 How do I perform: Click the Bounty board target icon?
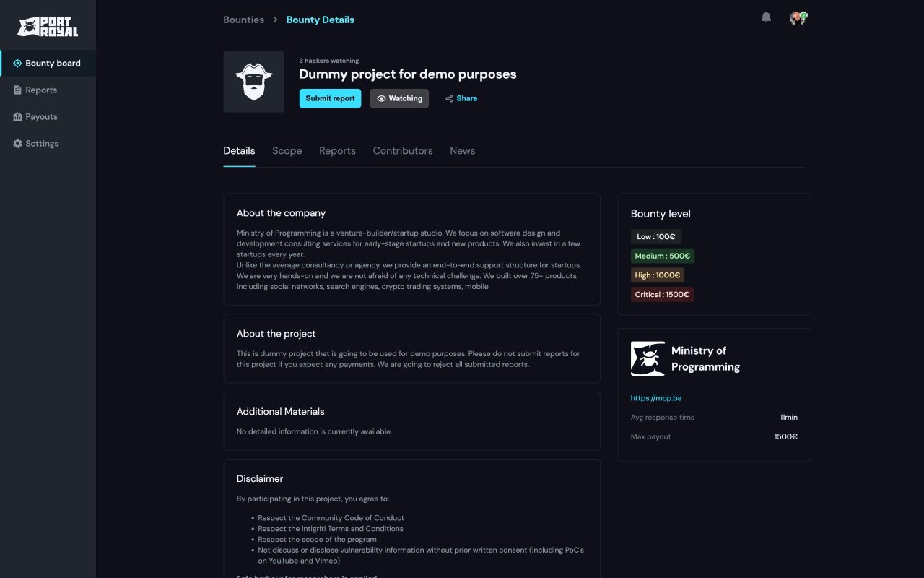click(x=17, y=64)
